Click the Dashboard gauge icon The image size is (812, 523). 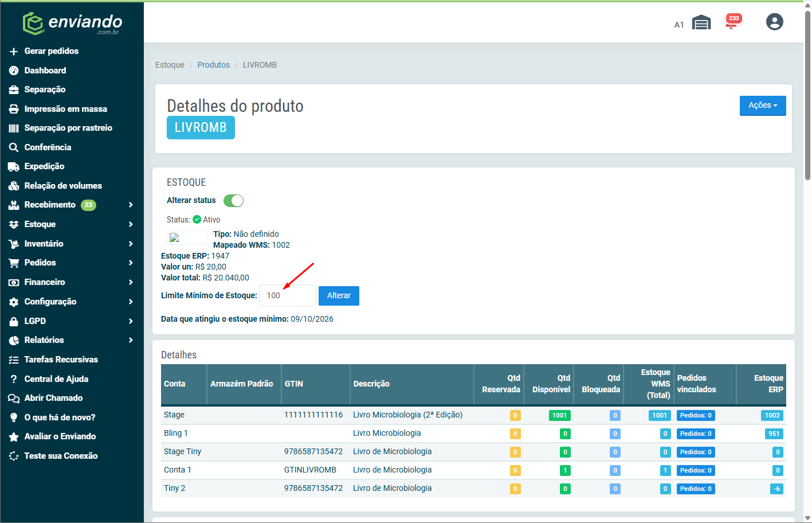14,71
